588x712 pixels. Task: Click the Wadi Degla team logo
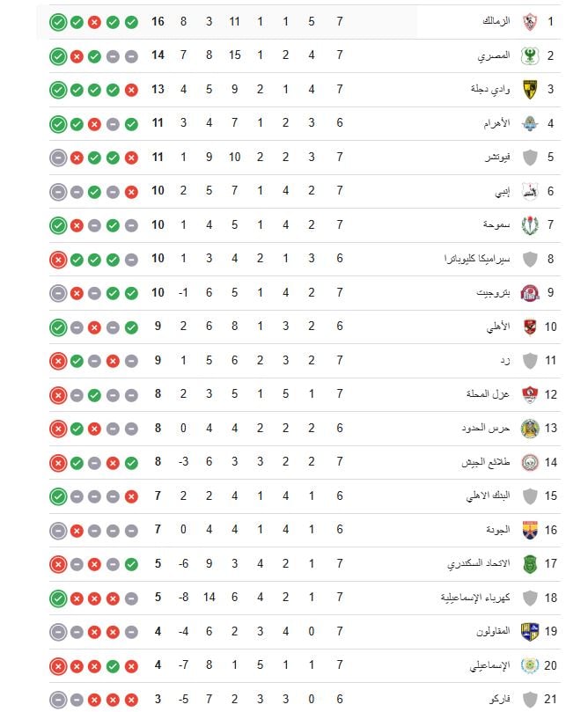tap(530, 90)
